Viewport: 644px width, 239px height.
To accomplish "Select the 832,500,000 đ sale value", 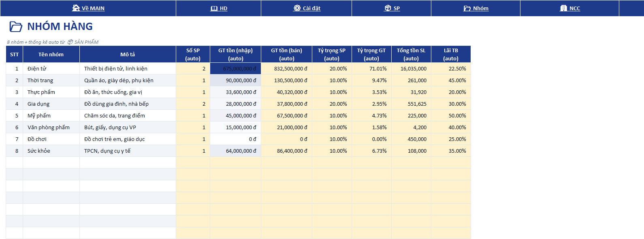I will pyautogui.click(x=286, y=69).
